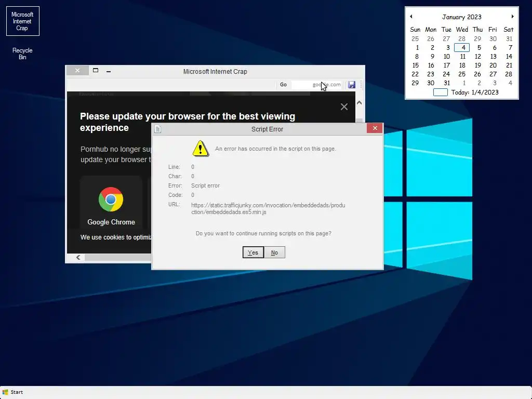Click Yes to continue running scripts

pos(253,252)
